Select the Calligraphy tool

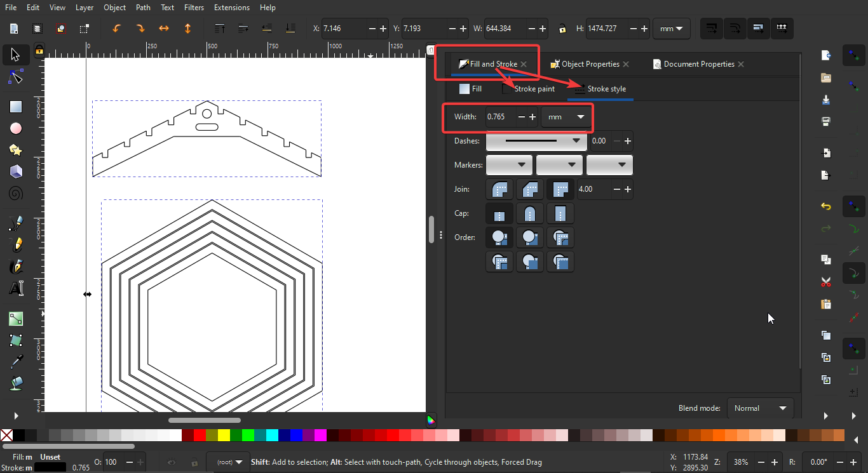coord(16,266)
